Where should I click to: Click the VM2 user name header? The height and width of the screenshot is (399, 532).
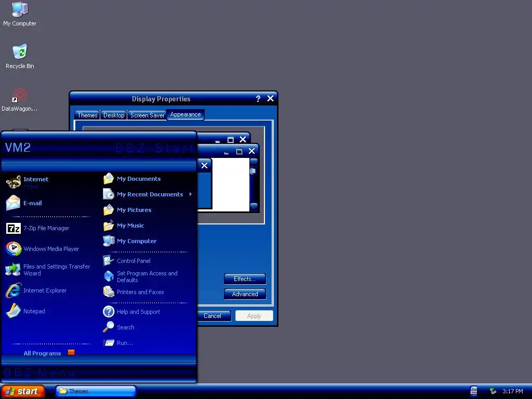click(x=18, y=147)
